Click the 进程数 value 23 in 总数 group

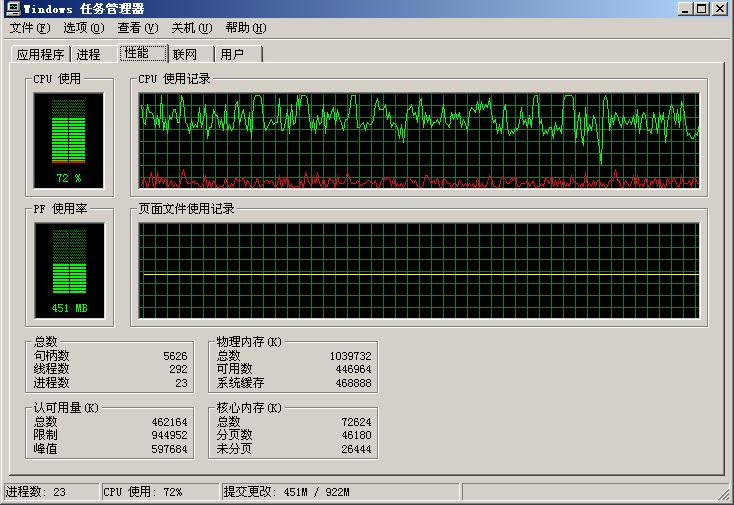click(181, 383)
